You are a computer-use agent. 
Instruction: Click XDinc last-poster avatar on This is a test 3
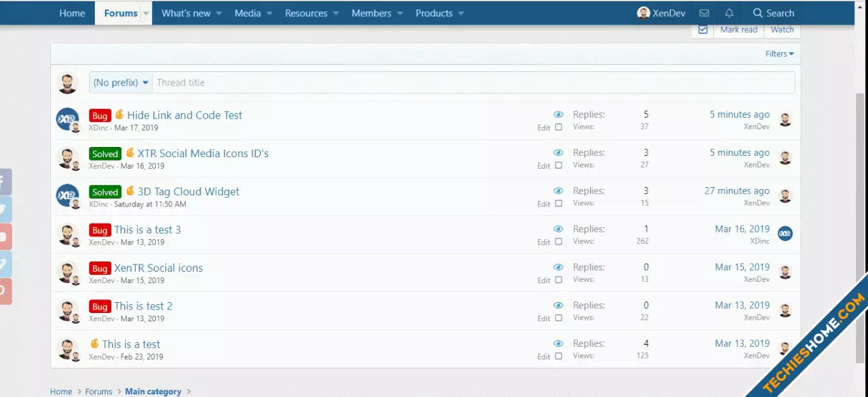point(785,234)
